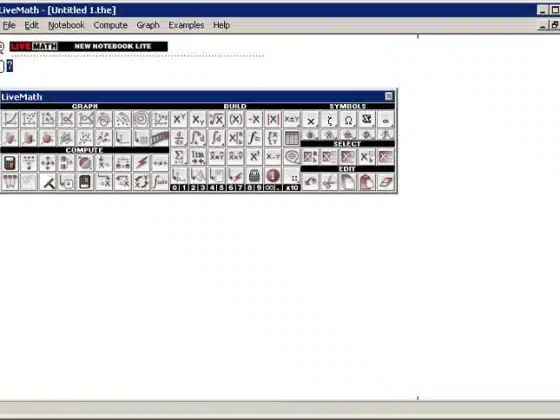Screen dimensions: 560x420
Task: Open the infinity symbol dropdown
Action: click(386, 120)
